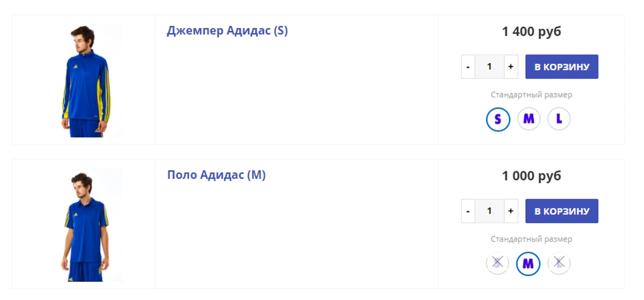Increase quantity of Поло Адидас
This screenshot has width=644, height=300.
click(x=511, y=211)
